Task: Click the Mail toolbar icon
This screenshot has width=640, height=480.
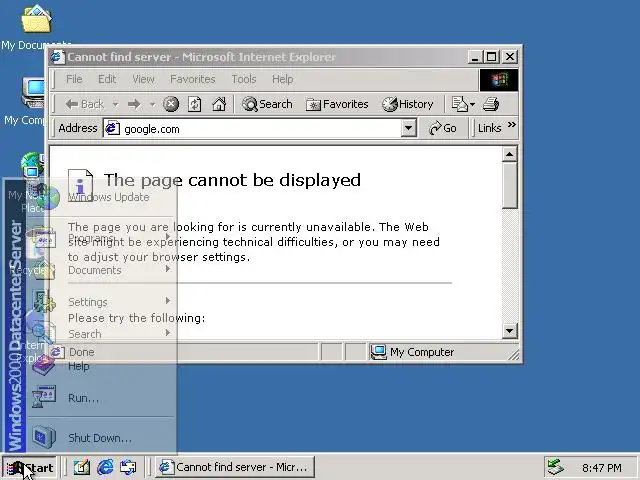Action: click(x=460, y=104)
